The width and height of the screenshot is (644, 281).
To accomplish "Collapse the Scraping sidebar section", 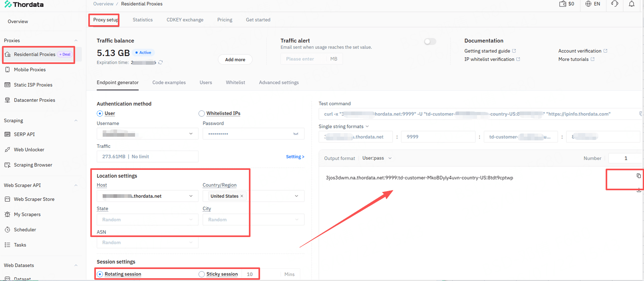I will pyautogui.click(x=76, y=120).
